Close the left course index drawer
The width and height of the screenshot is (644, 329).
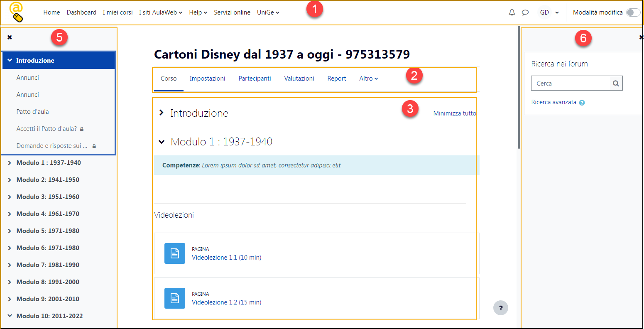[x=10, y=37]
